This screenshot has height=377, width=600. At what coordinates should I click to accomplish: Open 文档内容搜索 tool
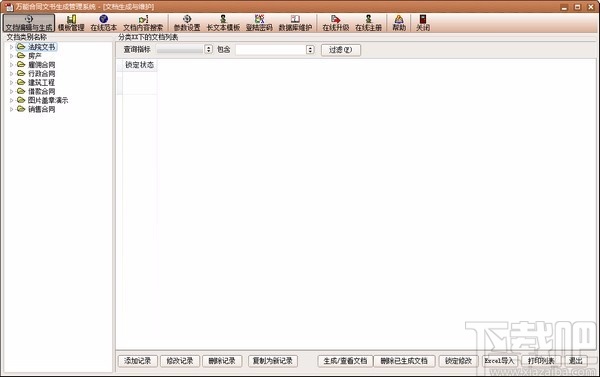143,23
